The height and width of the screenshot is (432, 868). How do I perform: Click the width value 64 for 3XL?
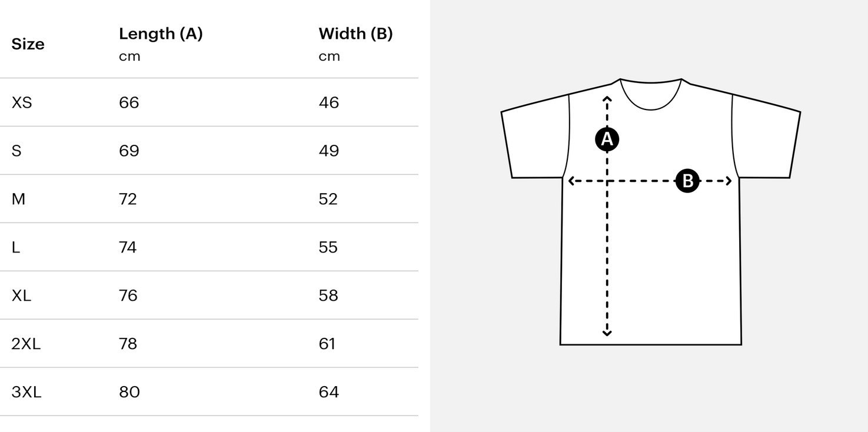(x=329, y=392)
